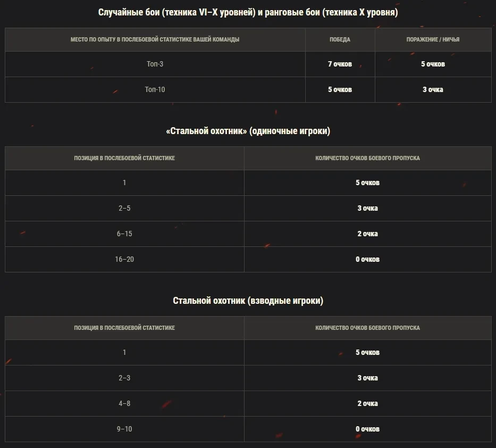
Task: Click the platoon table's "Количество очков боевого пропуска" header
Action: 367,328
